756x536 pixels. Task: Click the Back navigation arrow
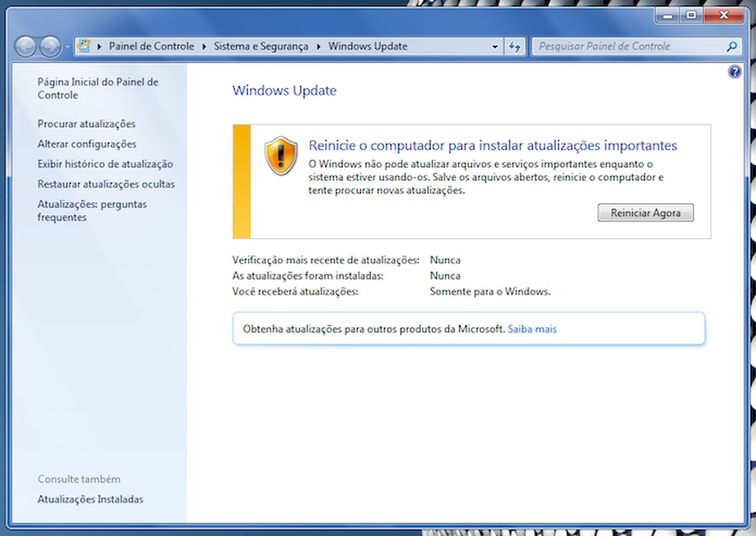(x=25, y=47)
